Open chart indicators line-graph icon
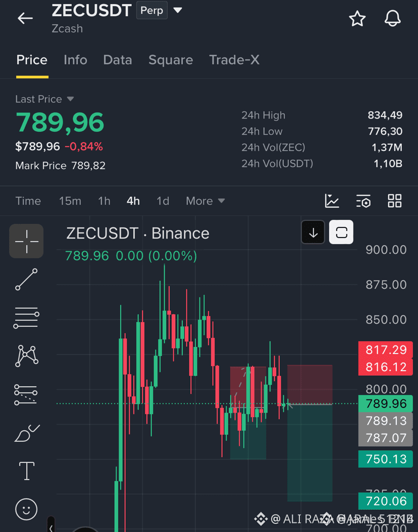Image resolution: width=418 pixels, height=532 pixels. tap(332, 201)
